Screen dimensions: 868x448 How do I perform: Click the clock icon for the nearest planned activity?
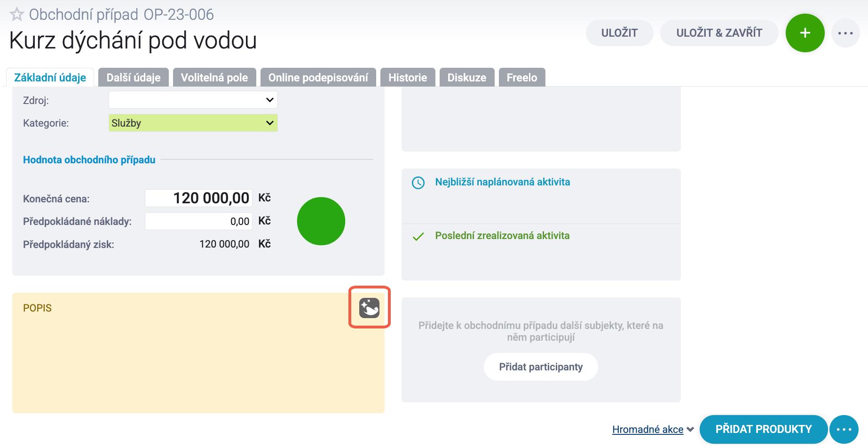point(418,183)
